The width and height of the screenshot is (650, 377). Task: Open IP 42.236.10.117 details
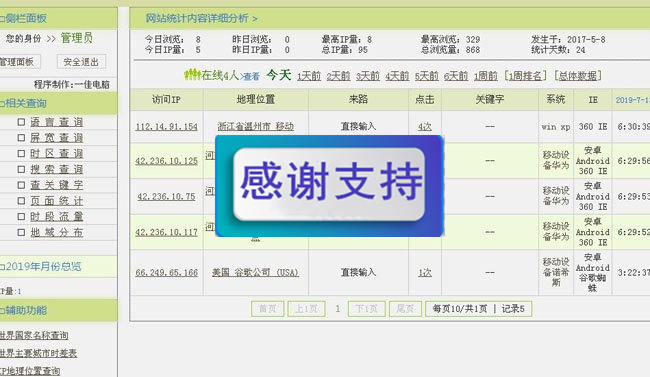[x=166, y=232]
